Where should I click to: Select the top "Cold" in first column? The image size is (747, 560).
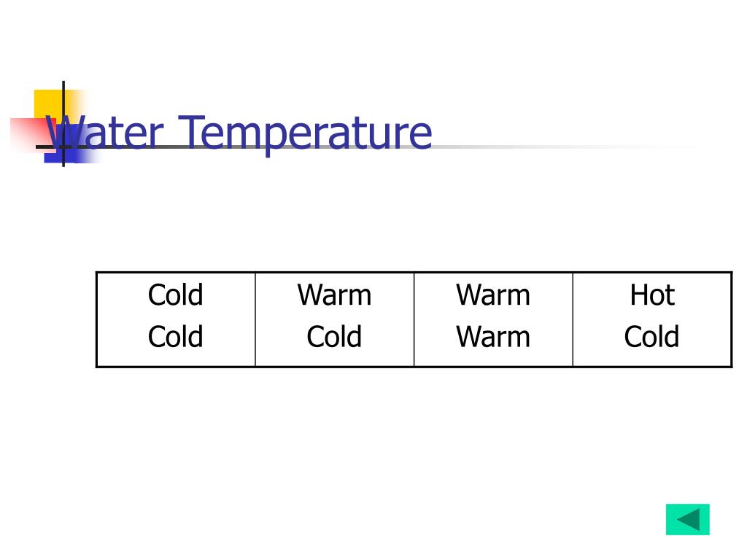[175, 295]
